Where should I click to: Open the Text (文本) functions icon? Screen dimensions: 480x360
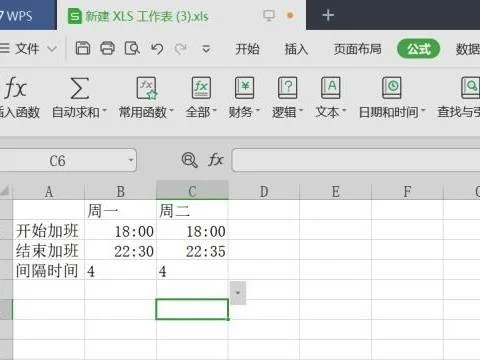(330, 88)
